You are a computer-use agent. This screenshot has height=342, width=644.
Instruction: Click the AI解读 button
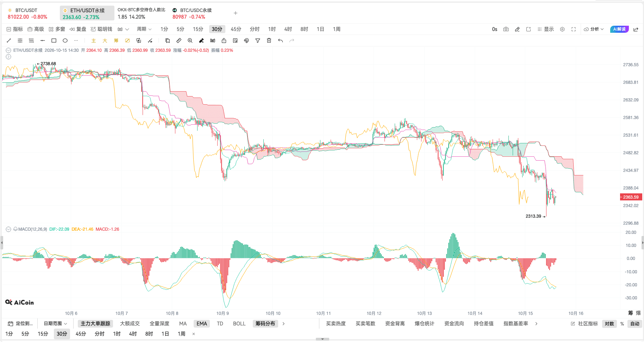pos(619,29)
